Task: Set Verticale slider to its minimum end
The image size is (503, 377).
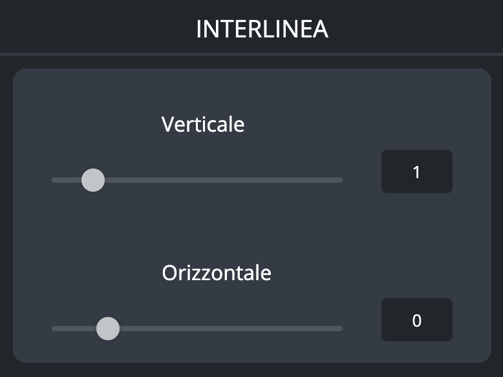Action: tap(54, 180)
